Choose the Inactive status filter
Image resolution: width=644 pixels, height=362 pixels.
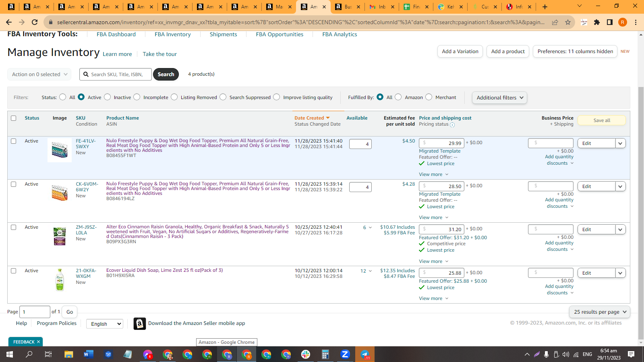click(x=107, y=97)
